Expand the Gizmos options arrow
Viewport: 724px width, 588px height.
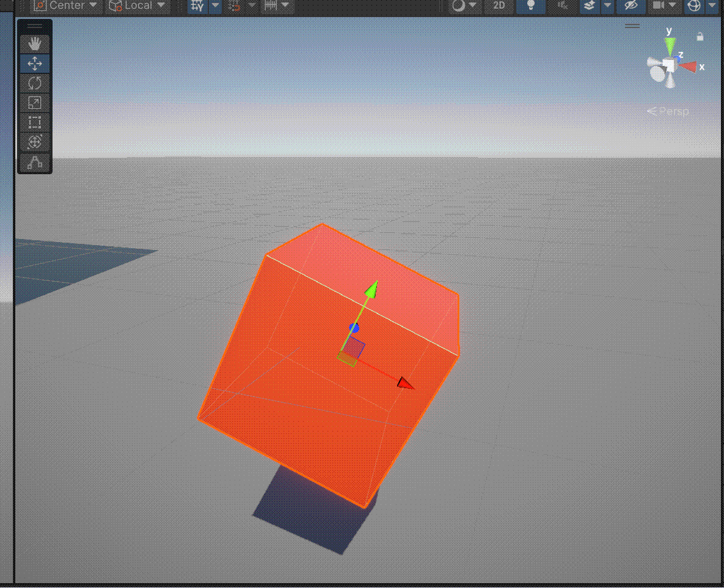tap(712, 6)
